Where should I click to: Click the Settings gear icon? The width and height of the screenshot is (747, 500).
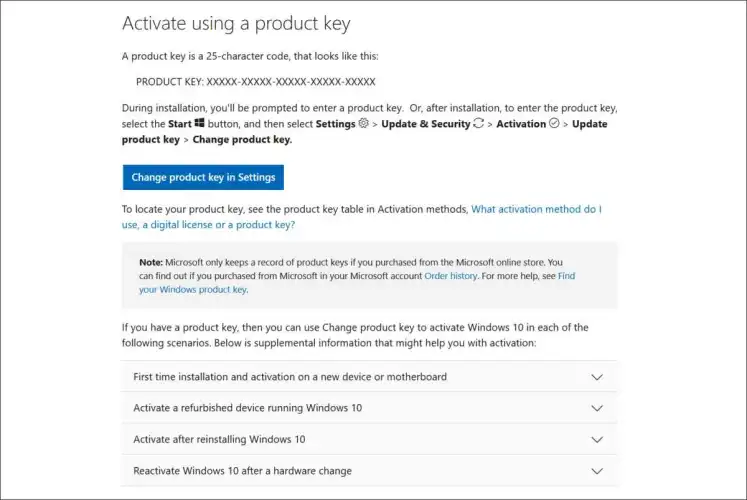click(x=363, y=123)
